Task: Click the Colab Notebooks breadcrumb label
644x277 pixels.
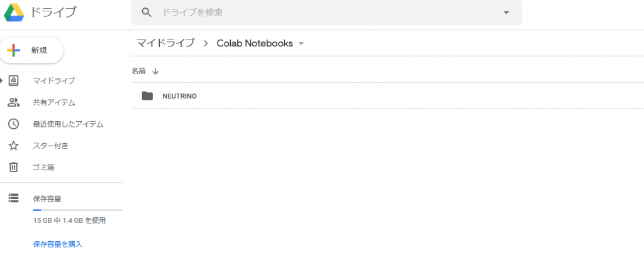Action: (x=255, y=43)
